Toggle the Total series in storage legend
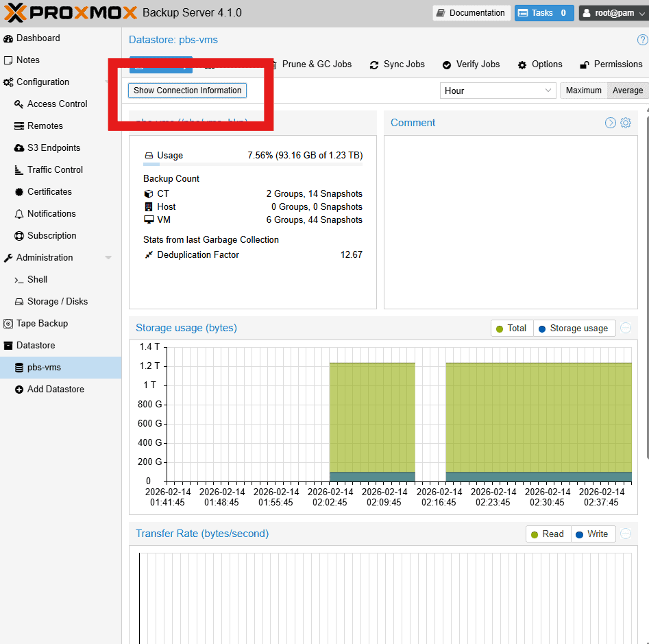This screenshot has height=644, width=649. click(x=511, y=329)
